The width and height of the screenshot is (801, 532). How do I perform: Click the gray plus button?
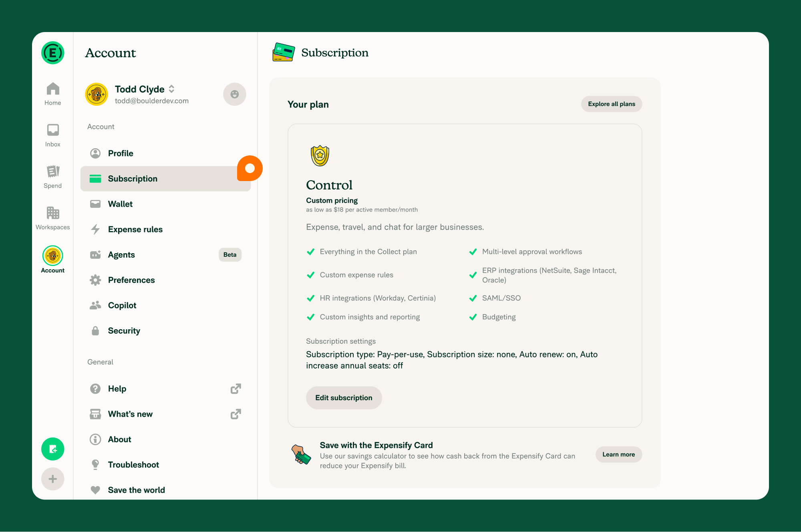(53, 479)
